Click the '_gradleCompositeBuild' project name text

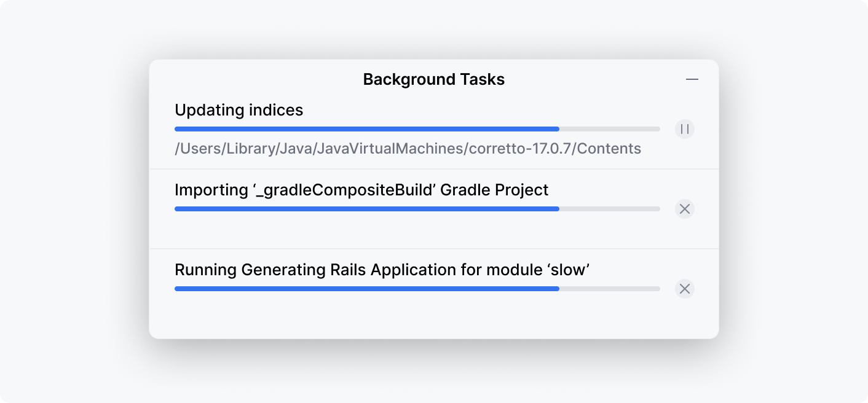(345, 190)
